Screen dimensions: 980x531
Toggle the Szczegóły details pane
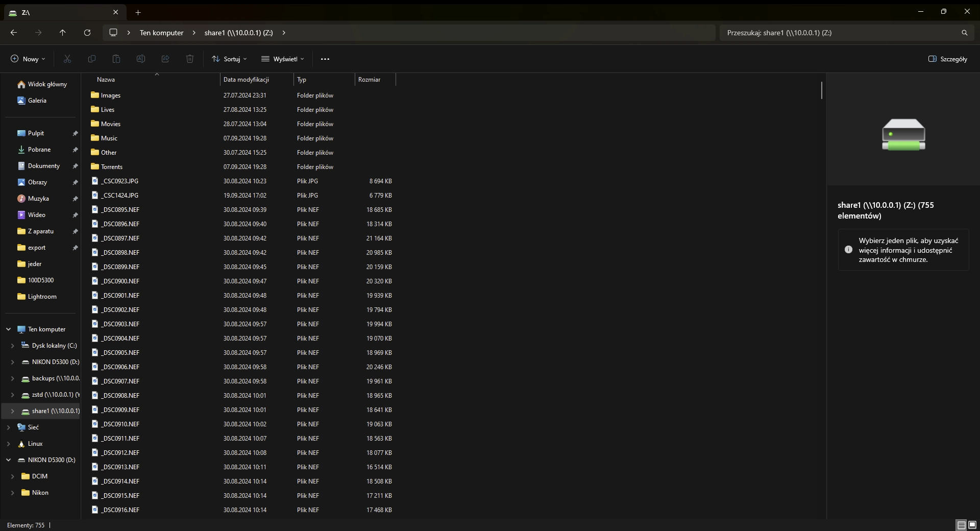coord(947,59)
